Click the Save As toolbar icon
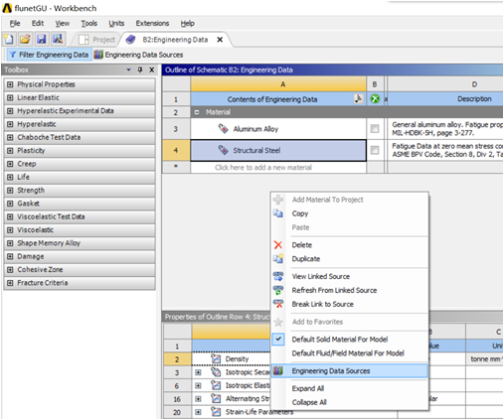504x420 pixels. click(x=58, y=39)
